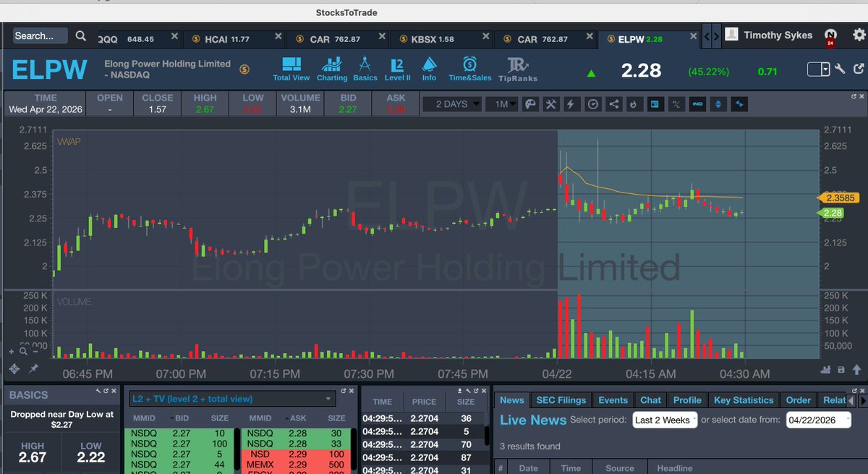The width and height of the screenshot is (868, 474).
Task: Click the Search symbol input field
Action: pyautogui.click(x=40, y=35)
